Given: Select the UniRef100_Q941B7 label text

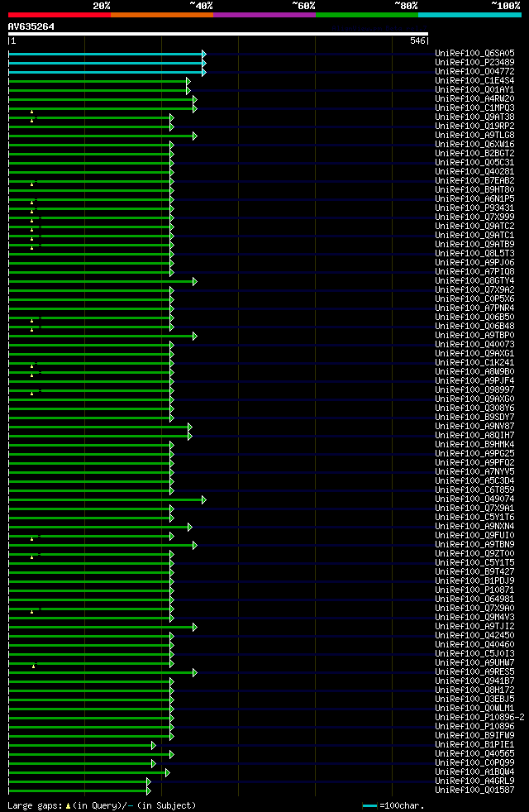Looking at the screenshot, I should click(x=474, y=681).
